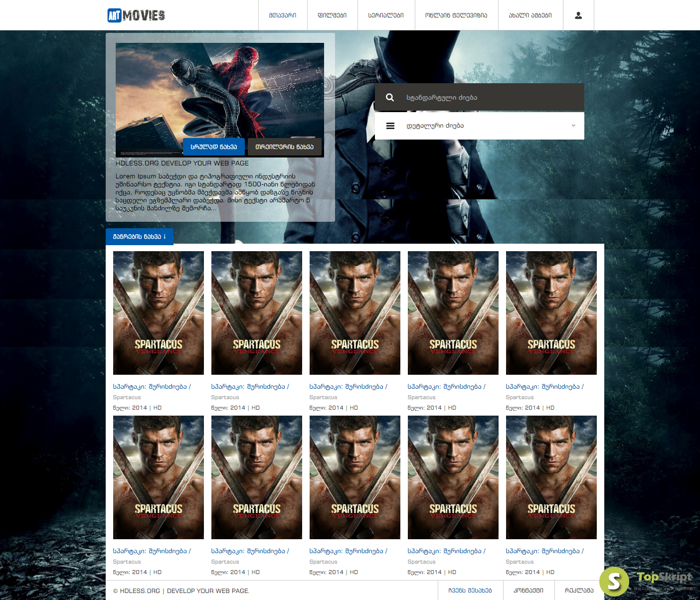Click the HDLESS.ORG DEVELOP YOUR WEB PAGE heading

(x=182, y=163)
